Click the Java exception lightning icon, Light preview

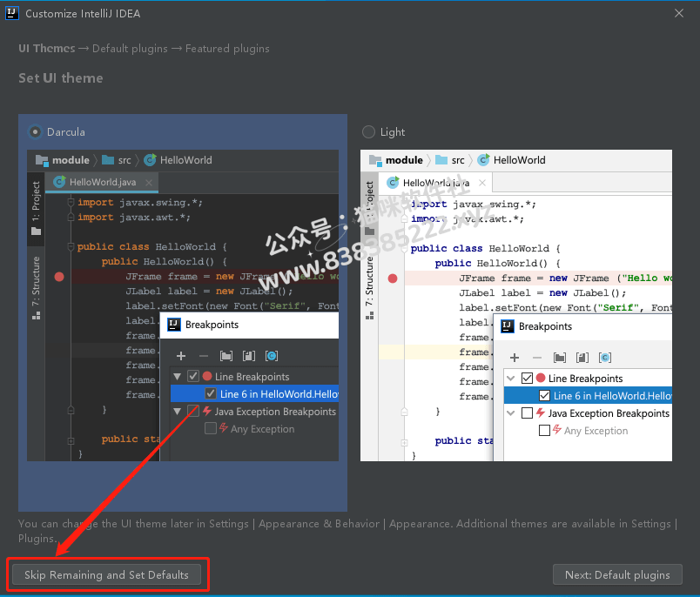(540, 413)
